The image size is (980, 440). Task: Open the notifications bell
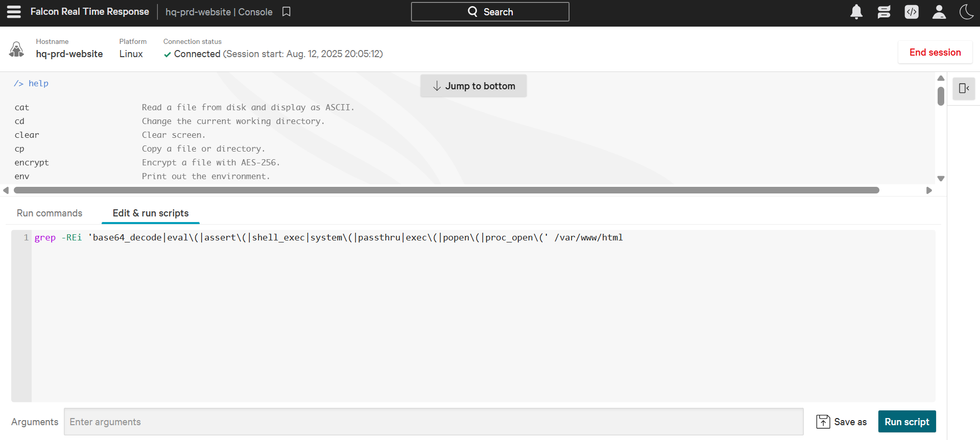tap(856, 12)
